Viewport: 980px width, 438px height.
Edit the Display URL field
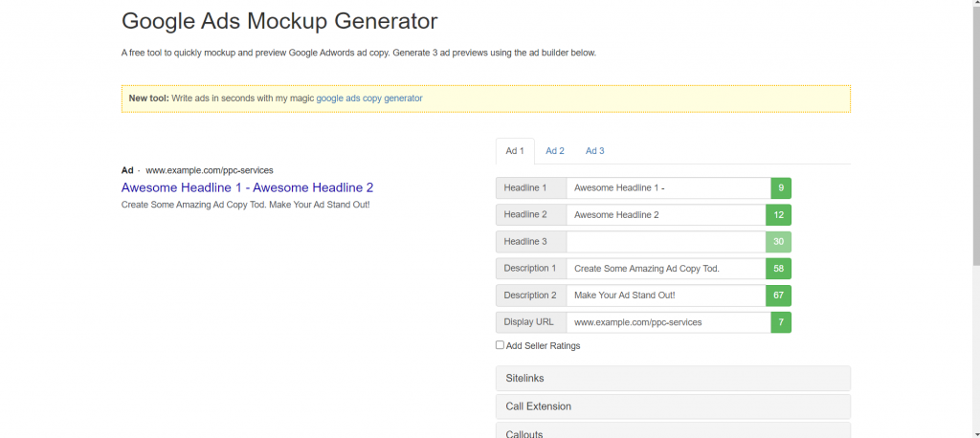pos(669,322)
